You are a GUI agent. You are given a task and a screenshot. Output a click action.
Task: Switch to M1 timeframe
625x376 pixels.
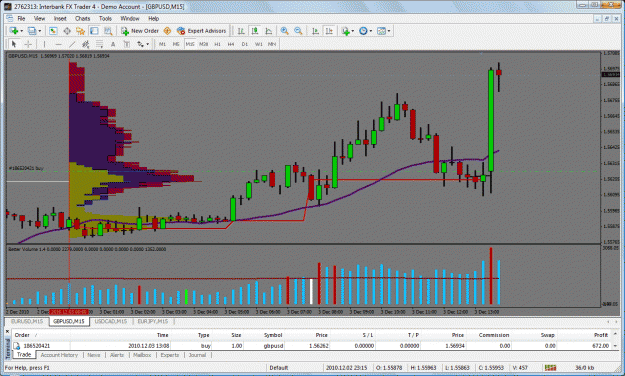(162, 44)
